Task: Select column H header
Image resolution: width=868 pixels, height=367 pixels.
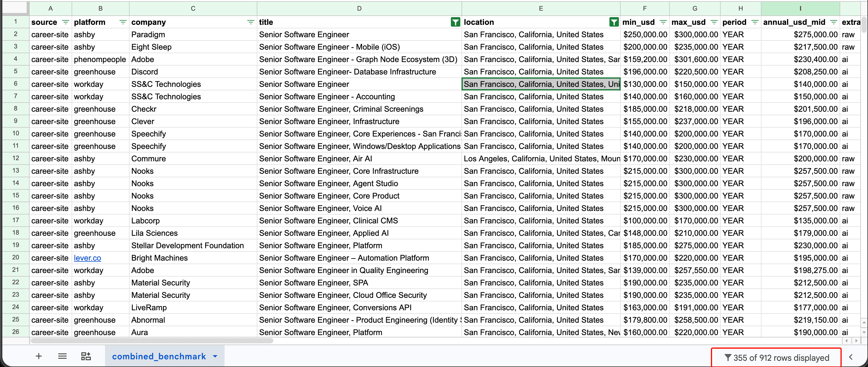Action: click(x=740, y=8)
